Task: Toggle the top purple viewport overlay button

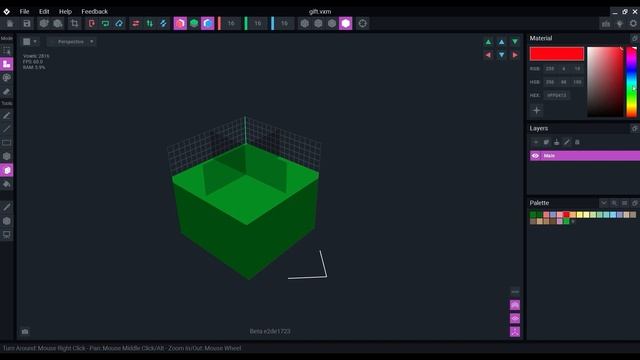Action: (515, 305)
